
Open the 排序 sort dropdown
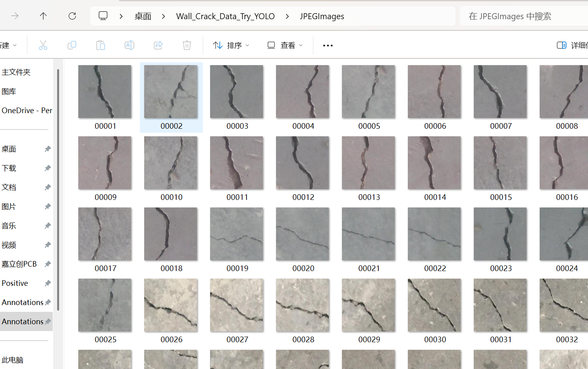tap(231, 45)
